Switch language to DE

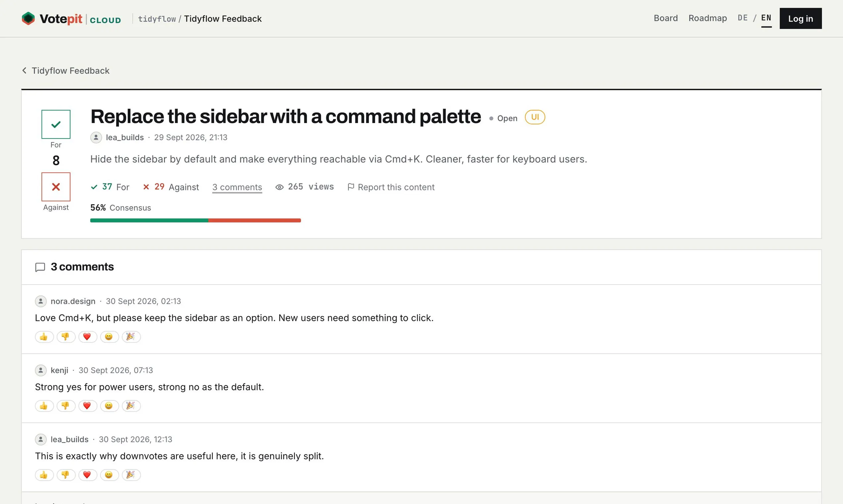point(742,18)
